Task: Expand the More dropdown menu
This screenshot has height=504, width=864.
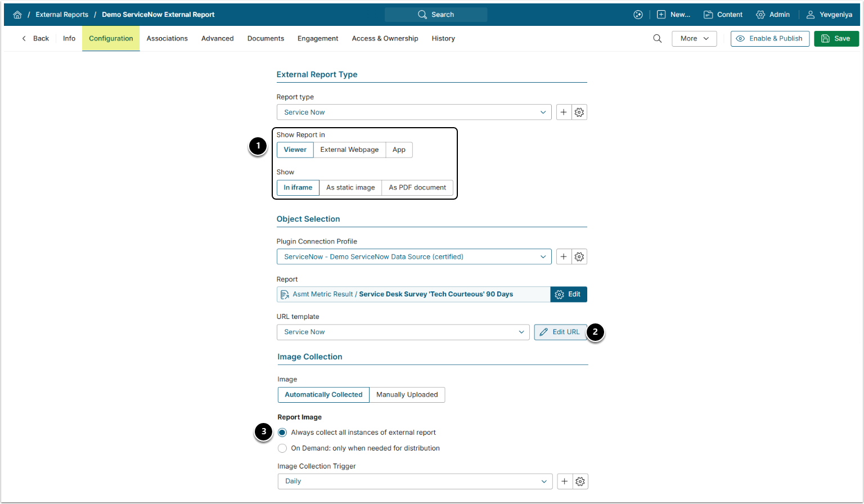Action: point(694,38)
